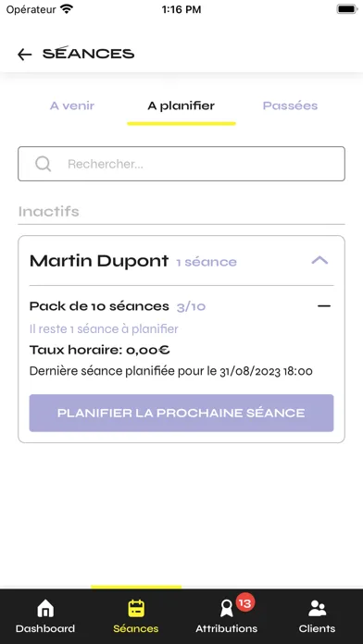
Task: Collapse the Martin Dupont card chevron
Action: 319,260
